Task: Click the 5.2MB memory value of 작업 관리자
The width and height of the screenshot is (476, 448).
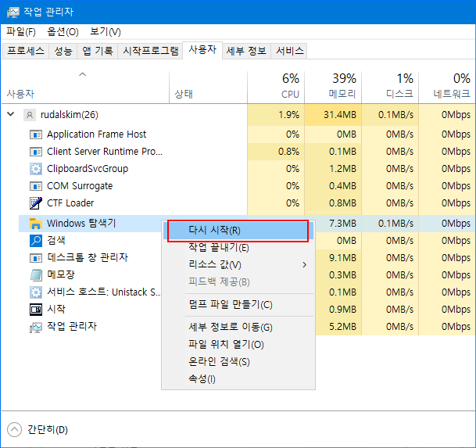Action: [x=342, y=327]
